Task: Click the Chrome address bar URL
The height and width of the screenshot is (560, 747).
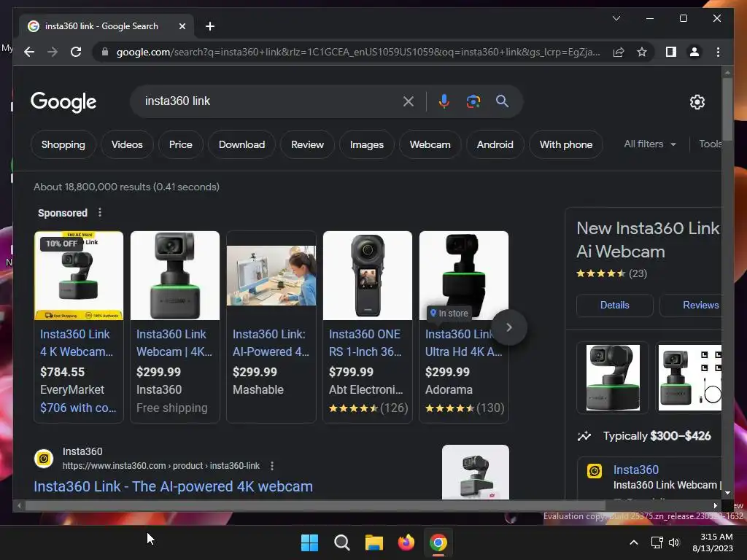Action: 357,52
